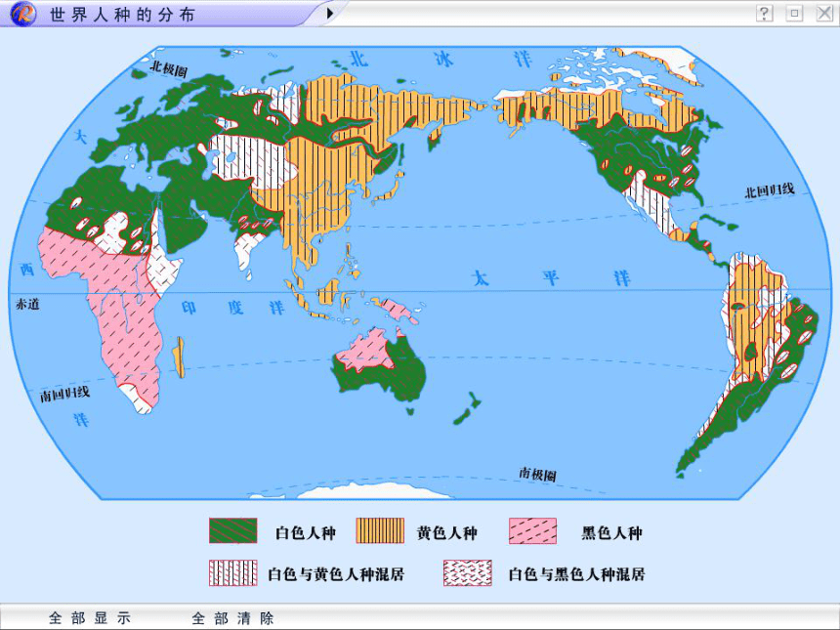Click the 太平洋 label on the map
The image size is (840, 630).
pos(552,278)
